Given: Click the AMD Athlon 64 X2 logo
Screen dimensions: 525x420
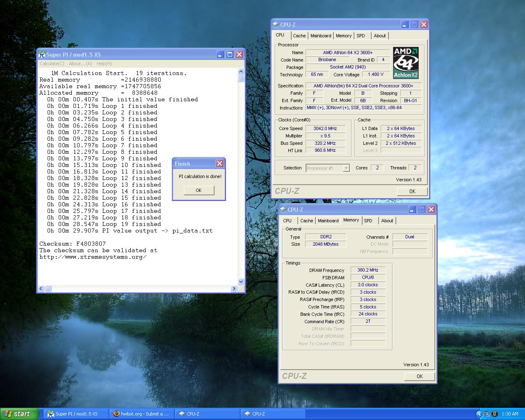Looking at the screenshot, I should click(406, 63).
